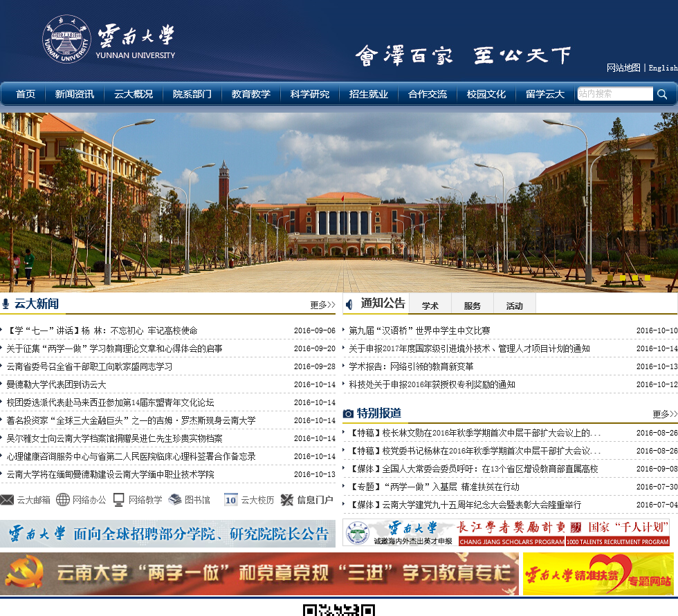Open 院系部门 menu
Viewport: 678px width, 616px height.
point(192,94)
